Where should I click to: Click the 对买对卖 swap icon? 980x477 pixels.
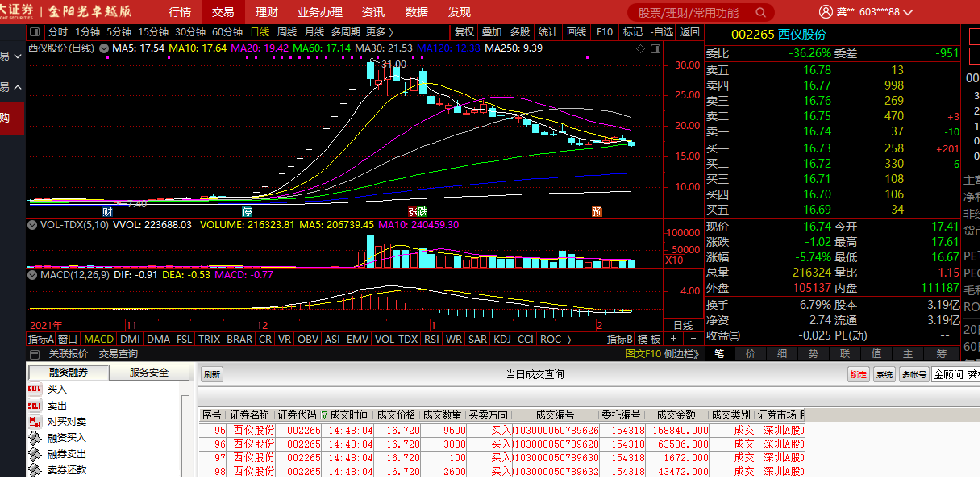coord(35,422)
